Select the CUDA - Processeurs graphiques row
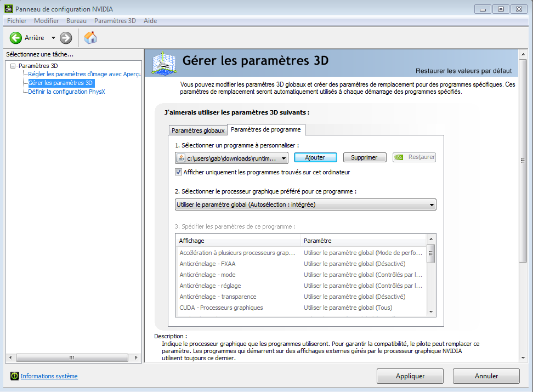 pyautogui.click(x=301, y=308)
